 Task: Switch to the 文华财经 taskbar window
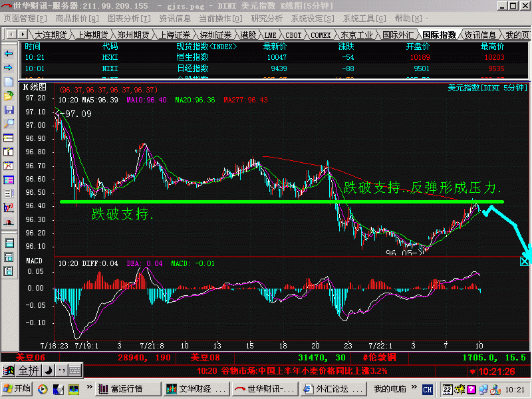[196, 389]
